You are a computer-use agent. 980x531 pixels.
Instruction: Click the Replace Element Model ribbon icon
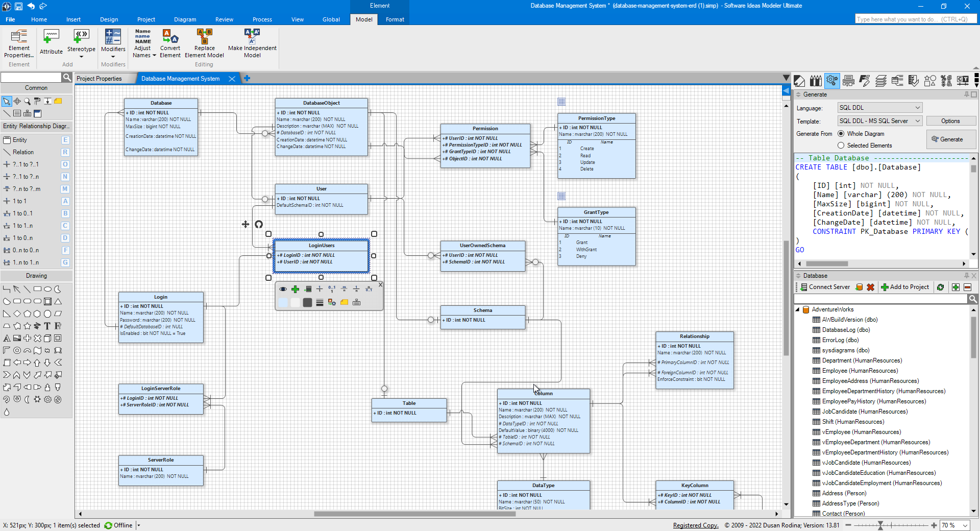[x=204, y=37]
